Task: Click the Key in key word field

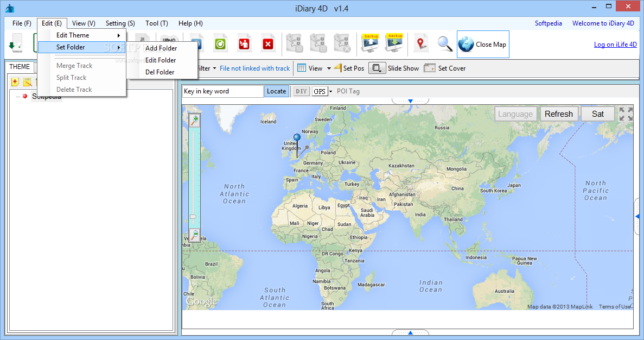Action: (x=222, y=91)
